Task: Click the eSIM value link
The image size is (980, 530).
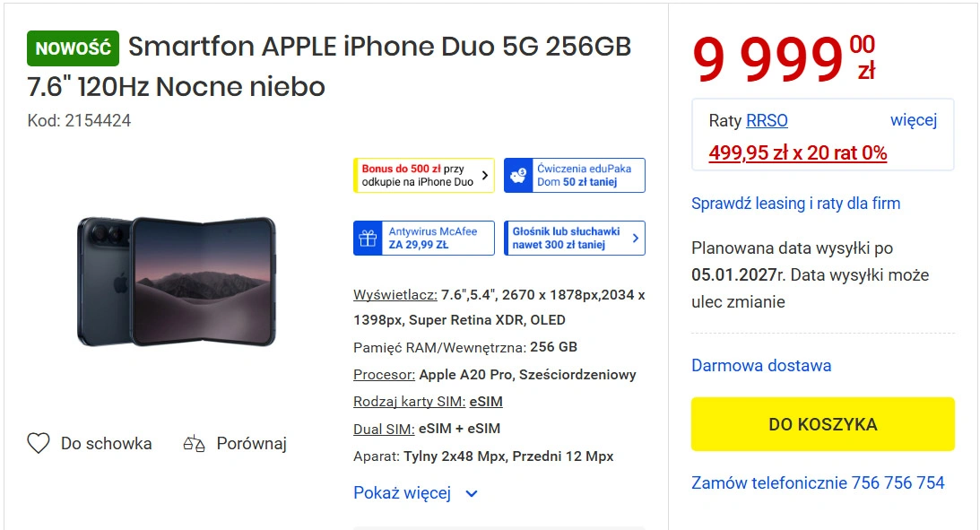Action: pyautogui.click(x=486, y=402)
